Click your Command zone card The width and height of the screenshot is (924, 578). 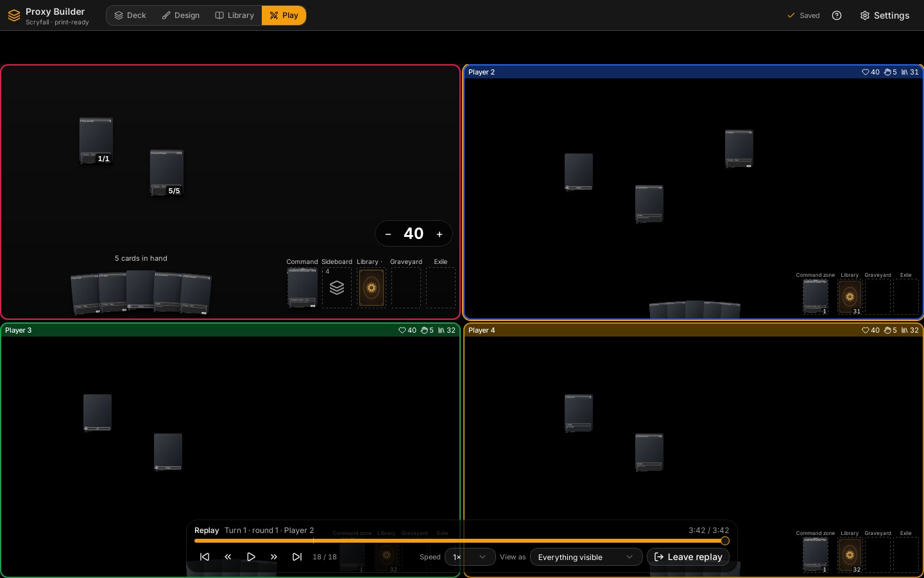(302, 288)
